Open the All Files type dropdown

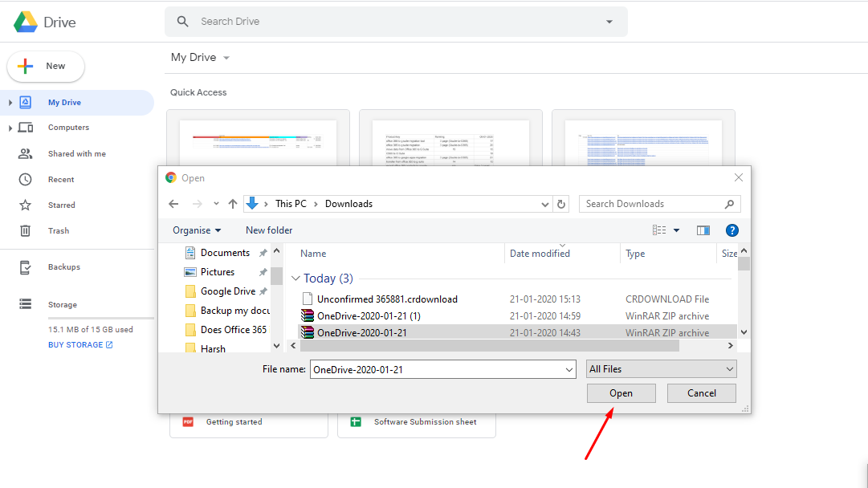click(662, 369)
